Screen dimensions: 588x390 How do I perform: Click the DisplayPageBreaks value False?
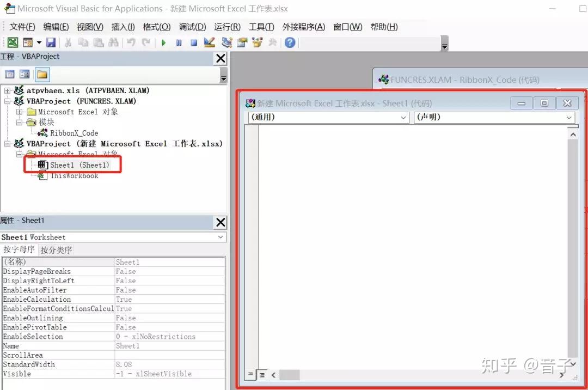(x=170, y=271)
